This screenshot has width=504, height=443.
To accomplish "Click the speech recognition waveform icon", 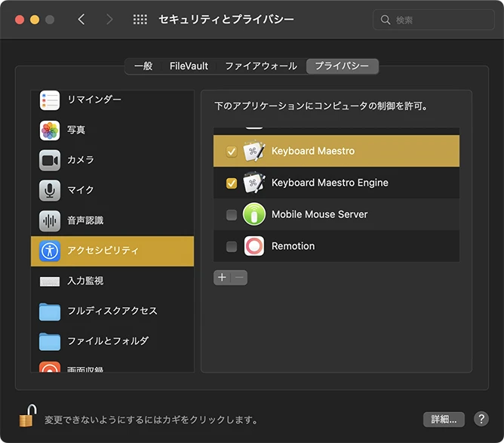I will [50, 220].
